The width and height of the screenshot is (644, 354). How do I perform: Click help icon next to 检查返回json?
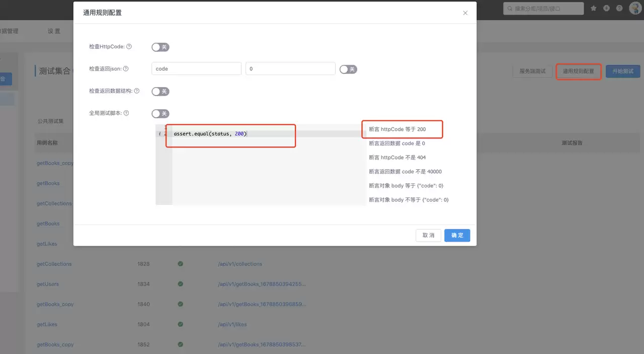(x=126, y=69)
